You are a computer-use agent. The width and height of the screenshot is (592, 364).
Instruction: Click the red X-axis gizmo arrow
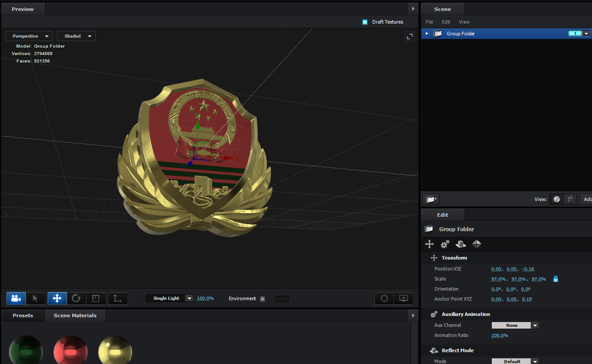[x=229, y=158]
